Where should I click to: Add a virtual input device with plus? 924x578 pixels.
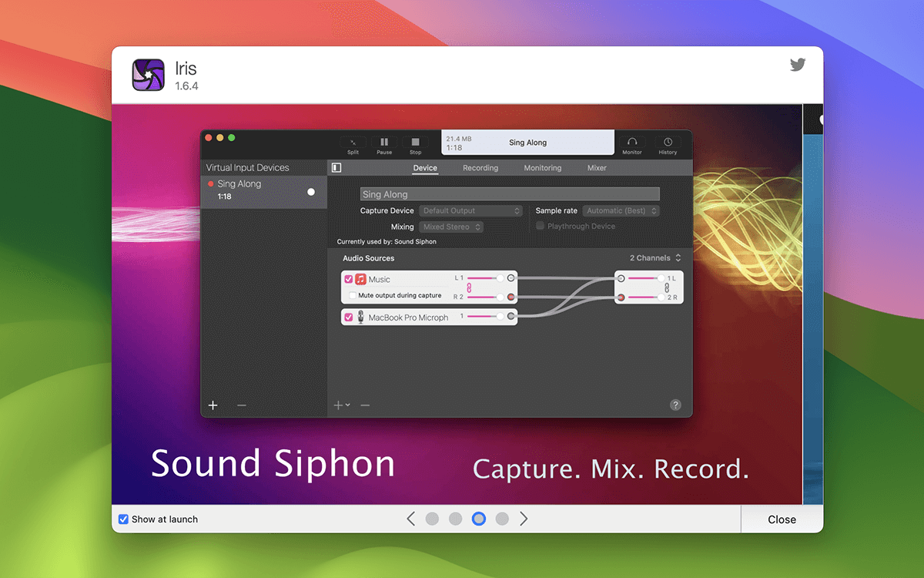click(213, 405)
